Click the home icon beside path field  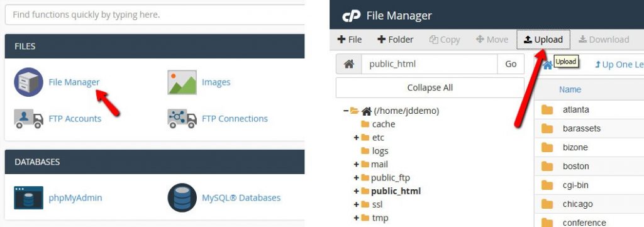[348, 64]
